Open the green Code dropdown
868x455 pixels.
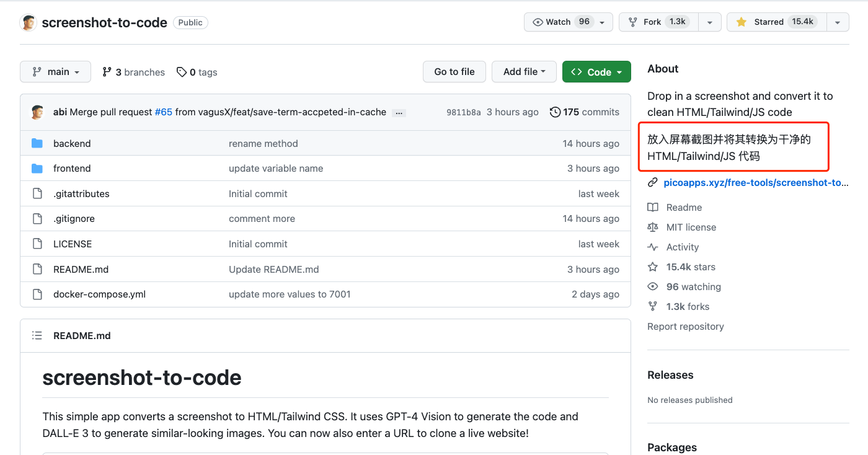[596, 72]
